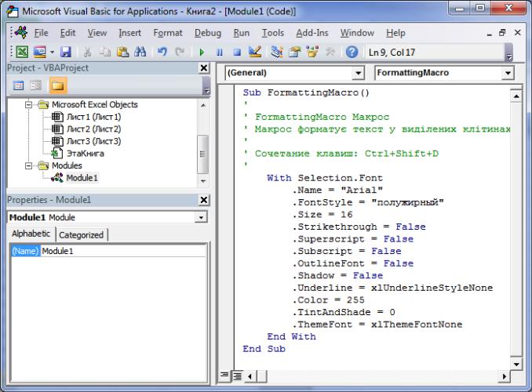The height and width of the screenshot is (392, 532).
Task: Open Module1 Module object dropdown
Action: point(201,217)
